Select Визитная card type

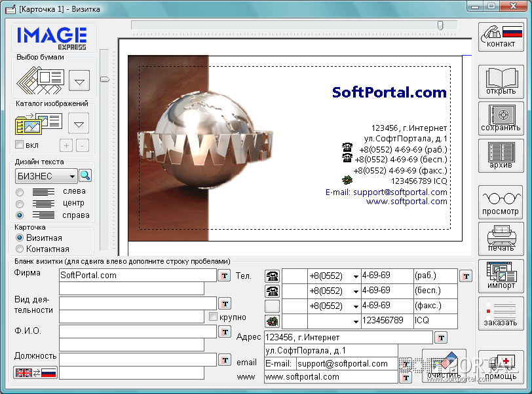(20, 238)
